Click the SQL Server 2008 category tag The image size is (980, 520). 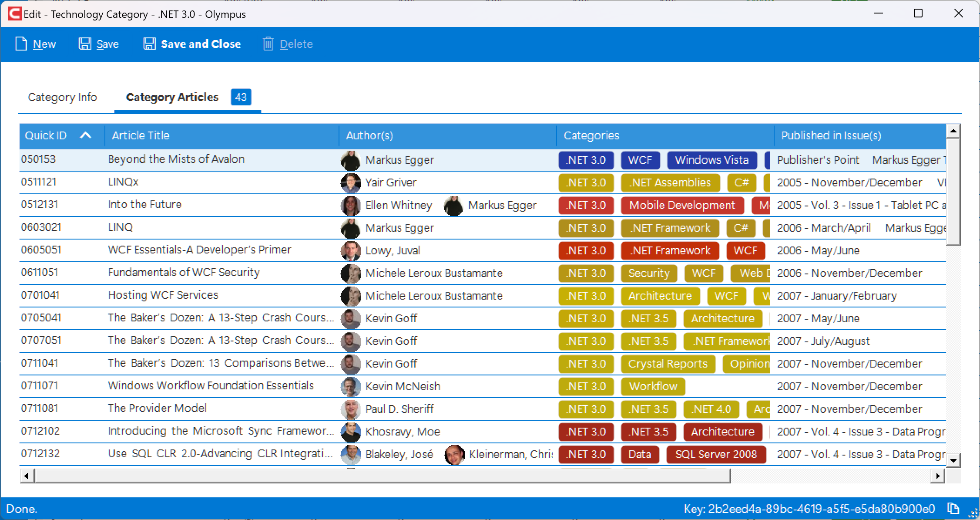(716, 454)
